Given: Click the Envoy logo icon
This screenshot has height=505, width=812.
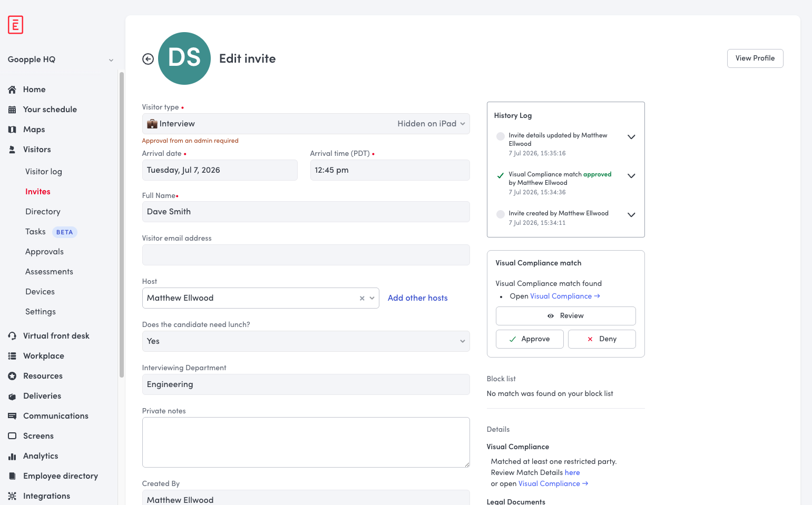Looking at the screenshot, I should 15,25.
